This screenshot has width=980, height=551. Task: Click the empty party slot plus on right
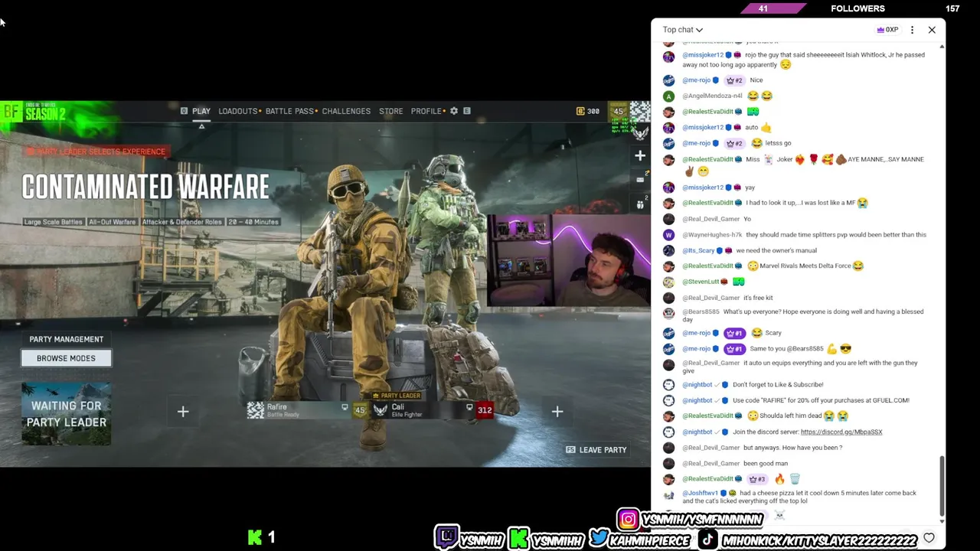click(x=557, y=412)
